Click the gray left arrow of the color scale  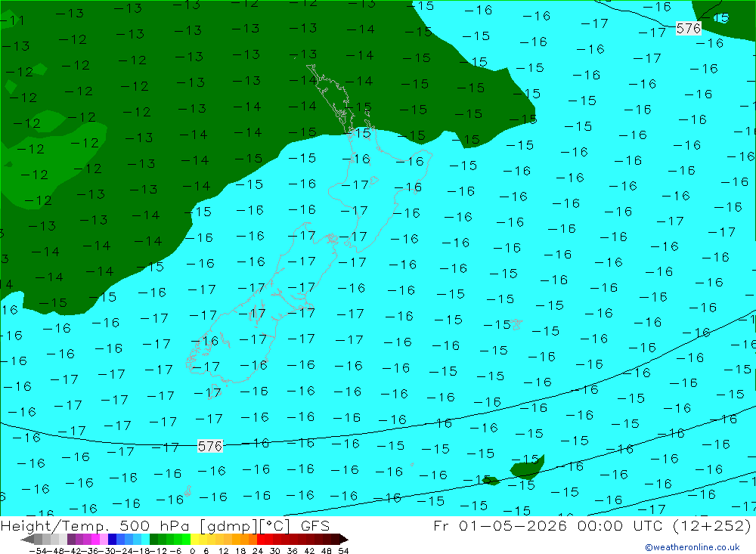pyautogui.click(x=27, y=539)
